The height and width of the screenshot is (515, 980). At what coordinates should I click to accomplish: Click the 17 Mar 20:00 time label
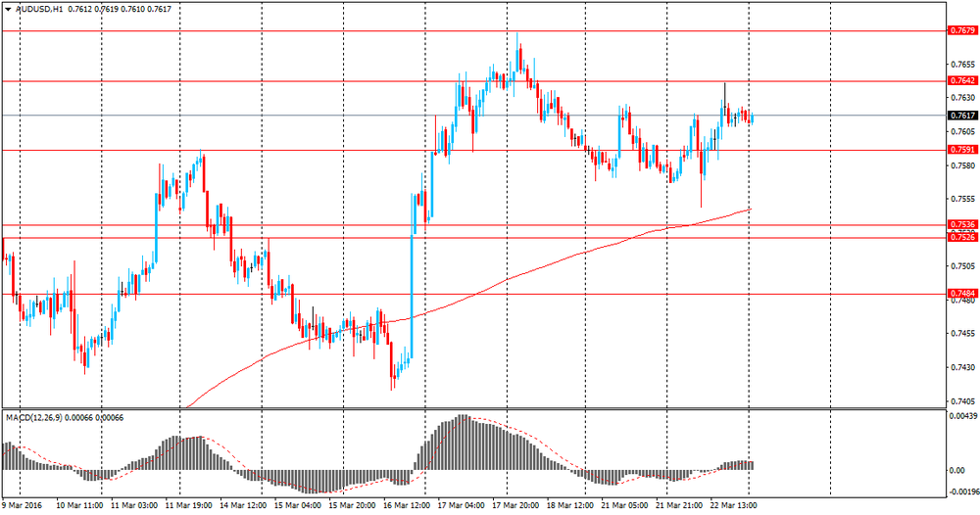pos(515,505)
